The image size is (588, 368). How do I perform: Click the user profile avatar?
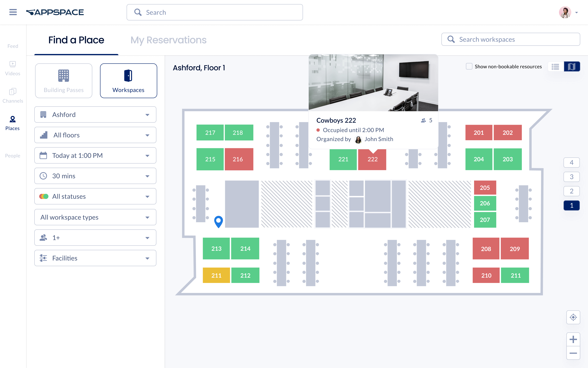(x=565, y=12)
